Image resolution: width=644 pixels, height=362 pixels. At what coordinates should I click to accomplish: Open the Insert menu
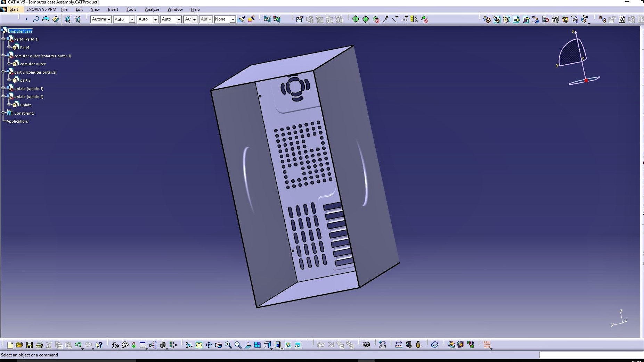point(113,9)
